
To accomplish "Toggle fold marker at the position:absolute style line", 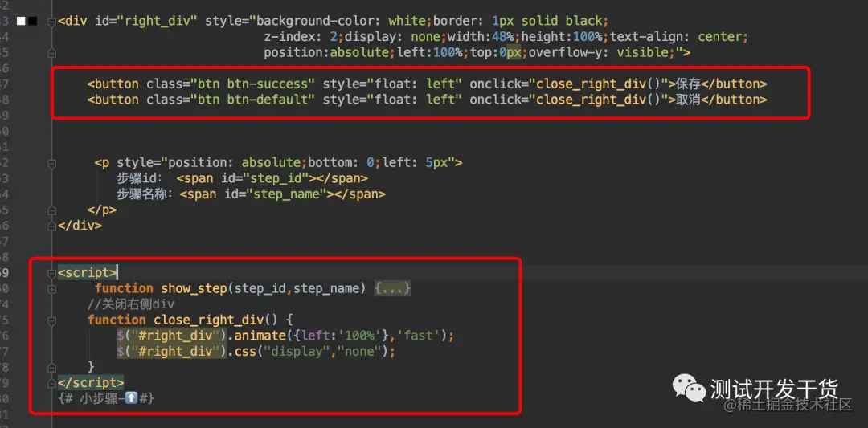I will (51, 53).
